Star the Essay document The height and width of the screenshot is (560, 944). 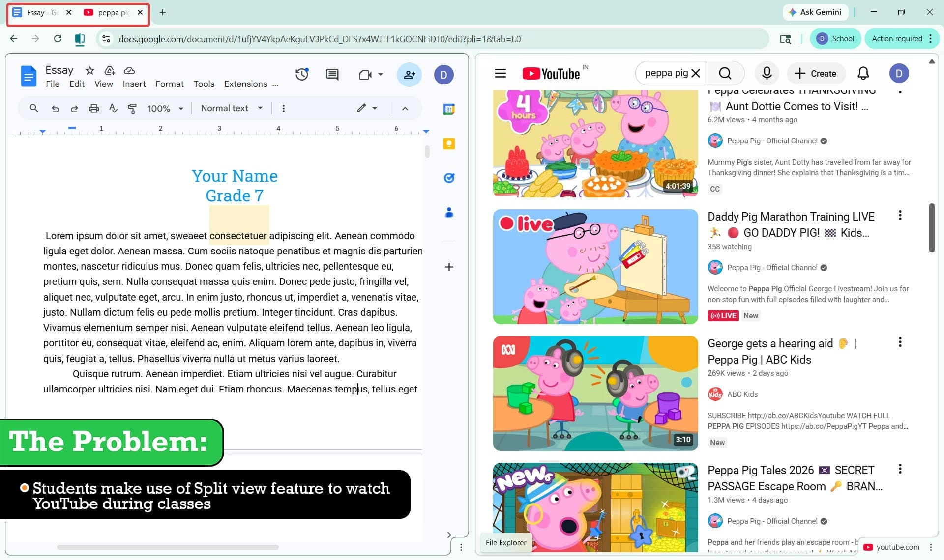[89, 70]
